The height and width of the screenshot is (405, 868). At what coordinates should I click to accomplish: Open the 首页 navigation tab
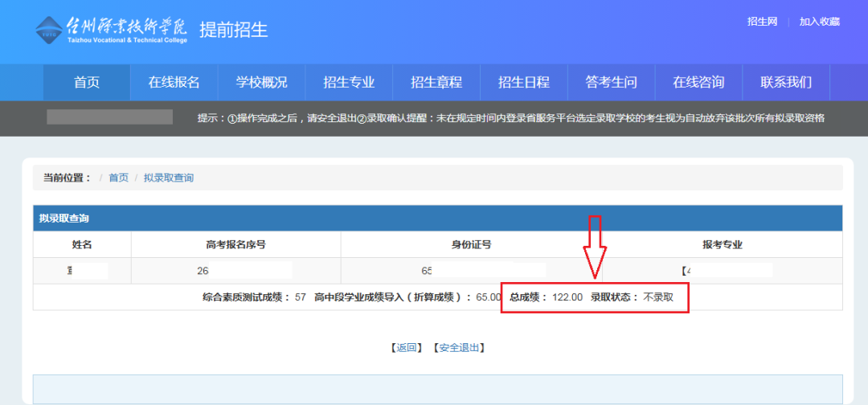(87, 83)
